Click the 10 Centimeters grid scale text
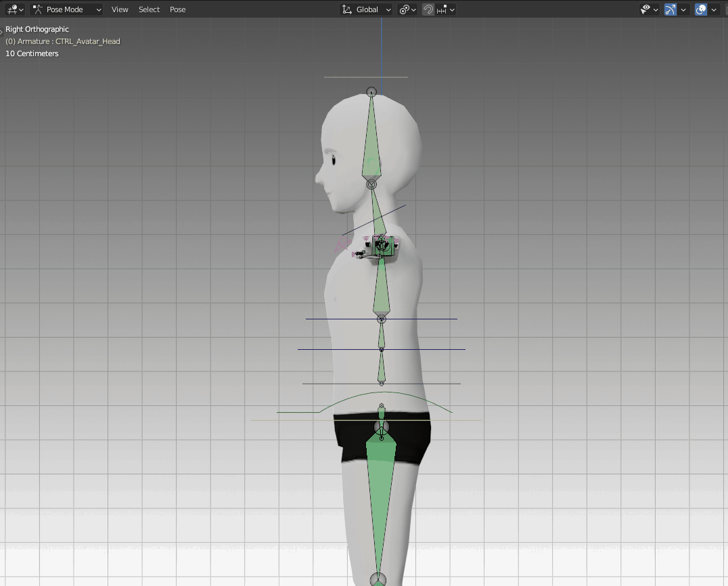Screen dimensions: 728x586 (x=32, y=53)
